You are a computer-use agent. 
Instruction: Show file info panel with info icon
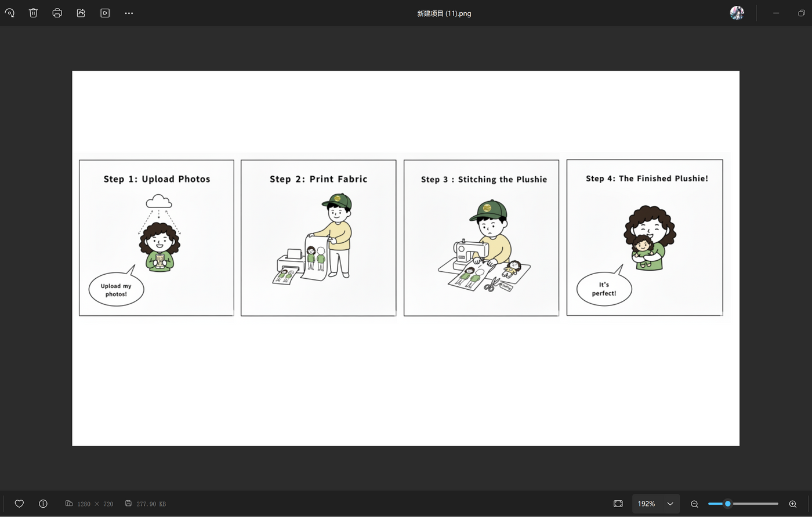pyautogui.click(x=43, y=504)
